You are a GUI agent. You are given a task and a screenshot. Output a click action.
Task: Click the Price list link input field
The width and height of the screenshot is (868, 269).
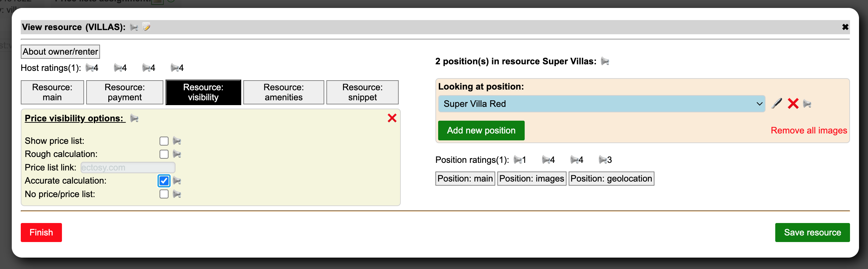[x=128, y=168]
